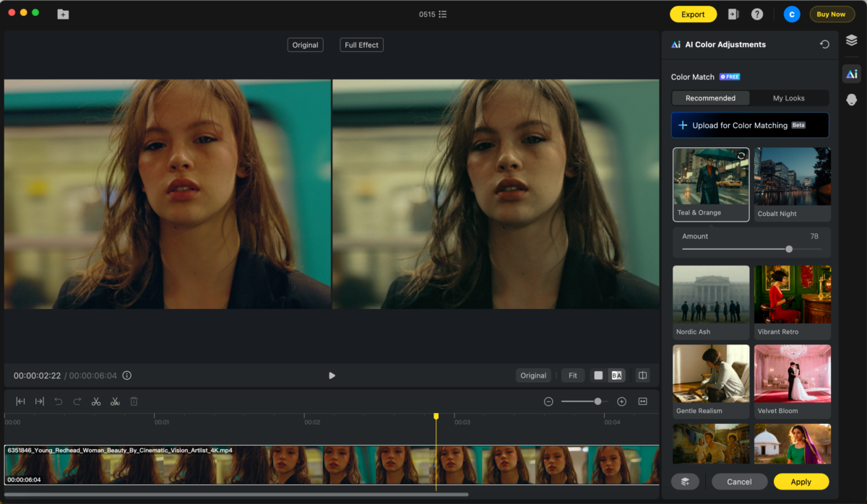Click the import arrow icon beside Export
The width and height of the screenshot is (867, 504).
tap(733, 14)
